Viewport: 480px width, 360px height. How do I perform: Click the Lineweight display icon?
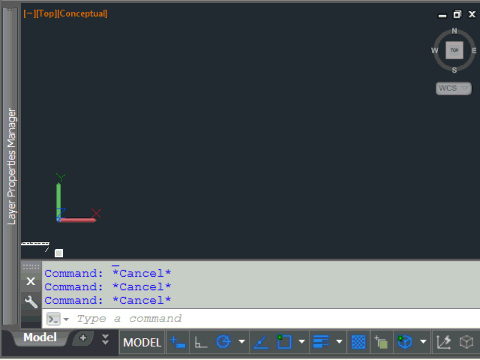coord(321,342)
